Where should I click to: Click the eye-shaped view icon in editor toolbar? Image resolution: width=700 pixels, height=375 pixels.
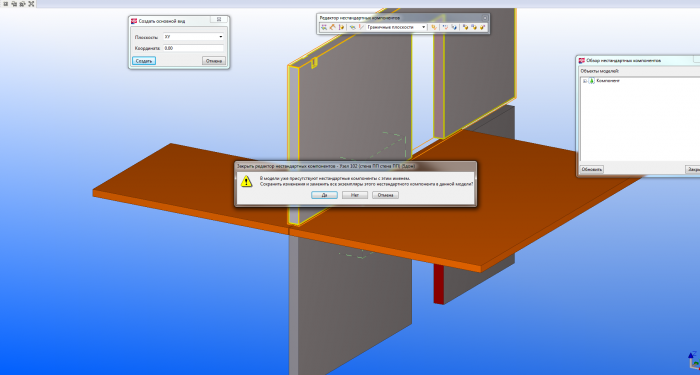click(x=353, y=27)
